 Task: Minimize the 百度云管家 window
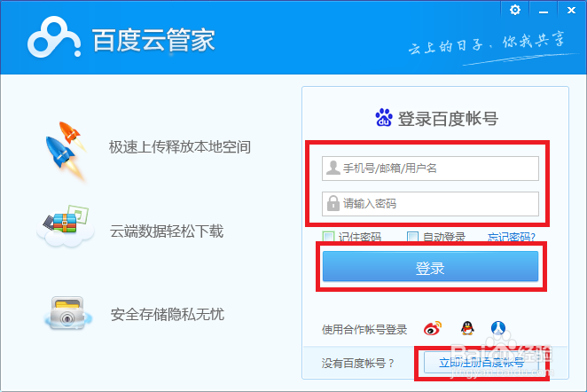(544, 12)
